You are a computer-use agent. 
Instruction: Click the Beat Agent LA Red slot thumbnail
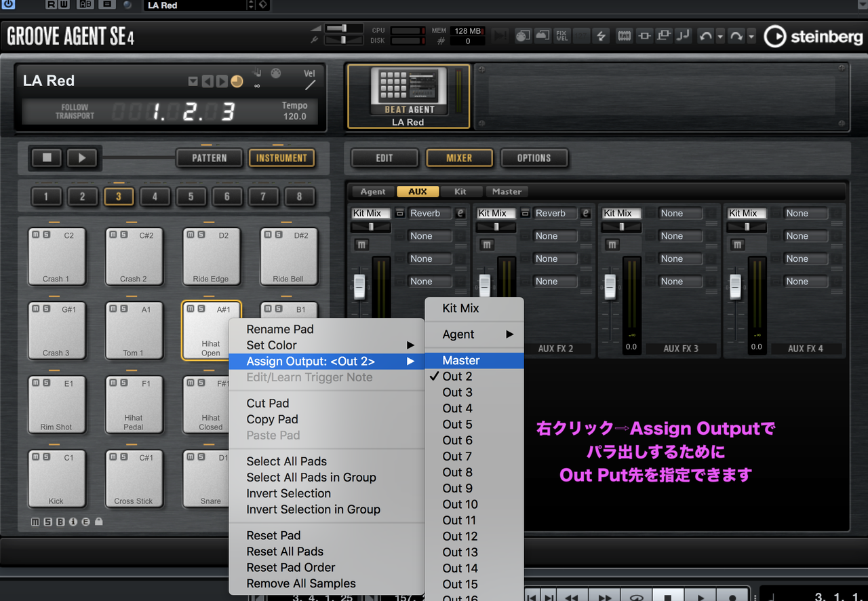coord(409,97)
